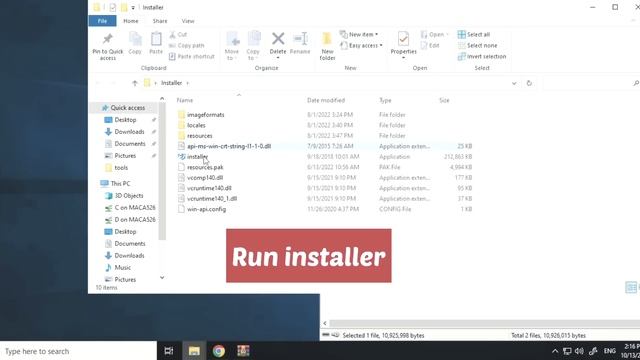Sort by the Size column header
Screen dimensions: 640x360
click(x=444, y=100)
